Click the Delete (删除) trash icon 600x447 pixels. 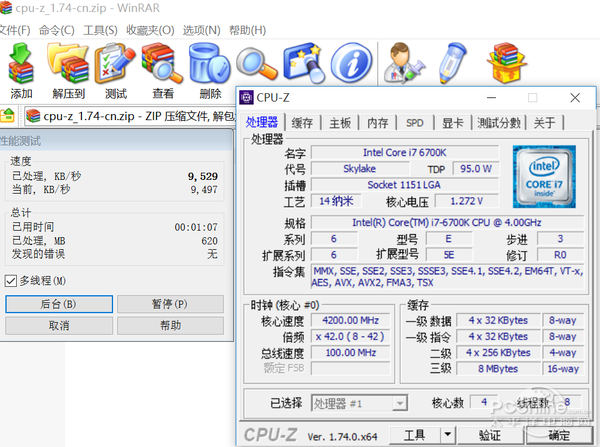[x=209, y=63]
